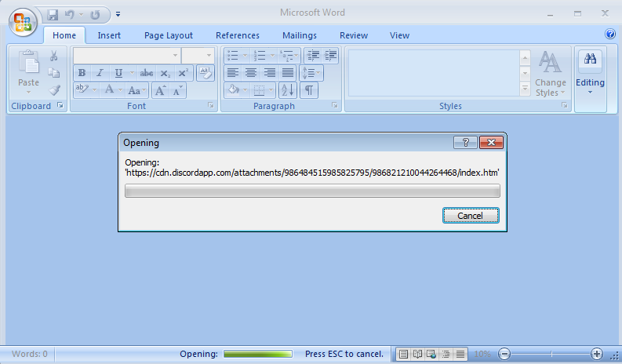Go to the Mailings tab
Screen dimensions: 622x364
300,35
